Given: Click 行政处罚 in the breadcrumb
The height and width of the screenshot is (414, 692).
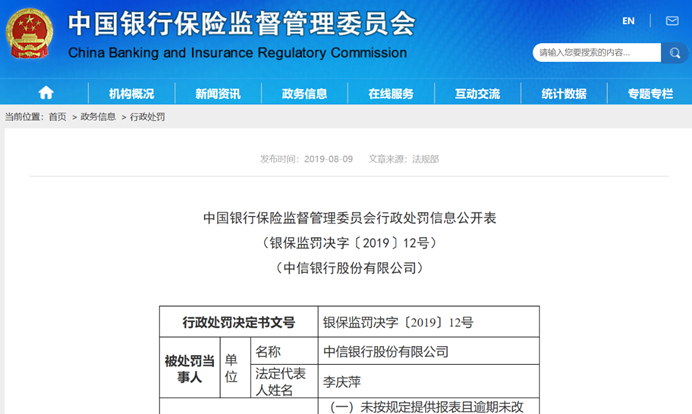Looking at the screenshot, I should 147,117.
